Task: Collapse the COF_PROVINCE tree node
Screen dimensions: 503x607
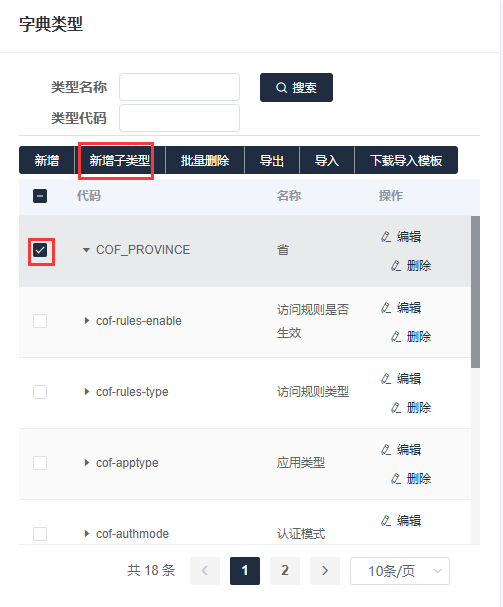Action: click(86, 250)
